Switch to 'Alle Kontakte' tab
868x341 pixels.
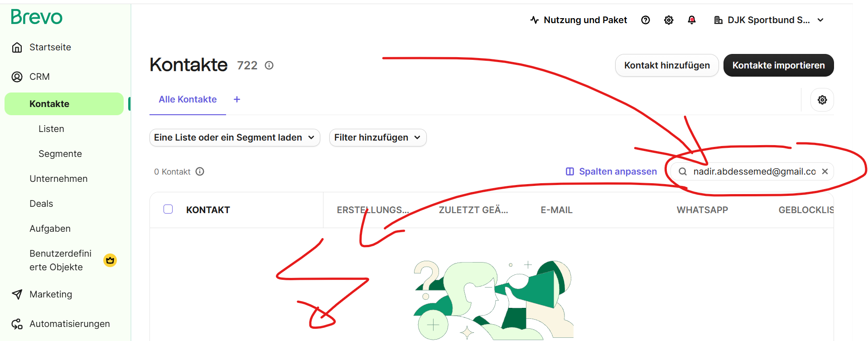pos(188,99)
